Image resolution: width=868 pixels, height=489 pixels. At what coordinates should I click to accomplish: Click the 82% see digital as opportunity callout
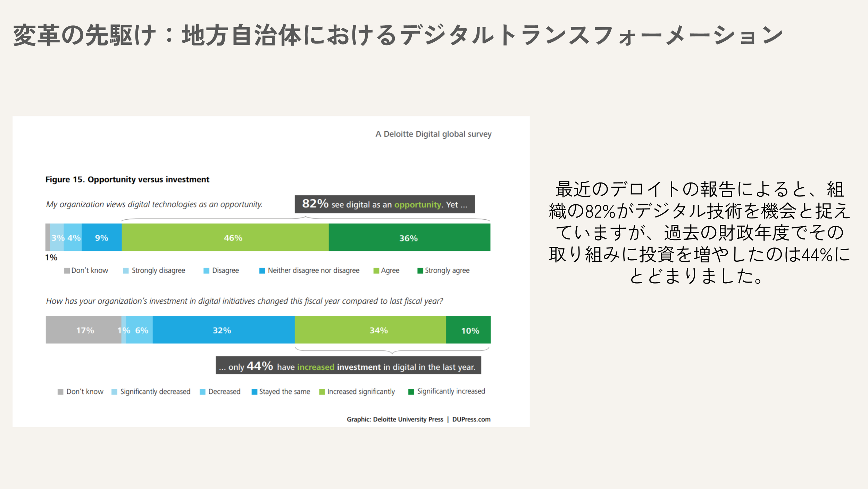385,204
